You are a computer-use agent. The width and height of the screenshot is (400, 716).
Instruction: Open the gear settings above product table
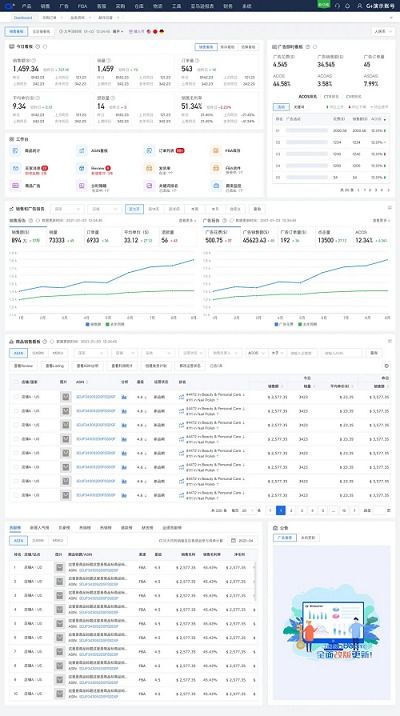[387, 366]
